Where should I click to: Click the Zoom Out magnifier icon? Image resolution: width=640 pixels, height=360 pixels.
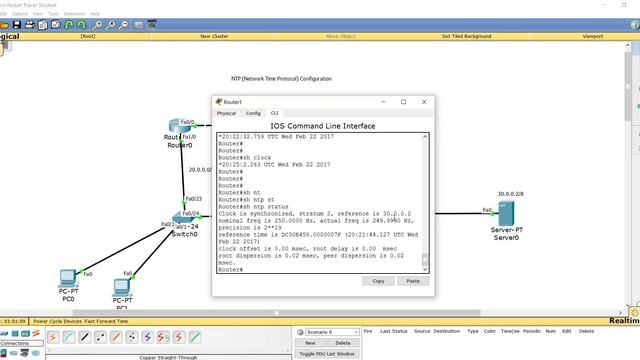click(123, 25)
